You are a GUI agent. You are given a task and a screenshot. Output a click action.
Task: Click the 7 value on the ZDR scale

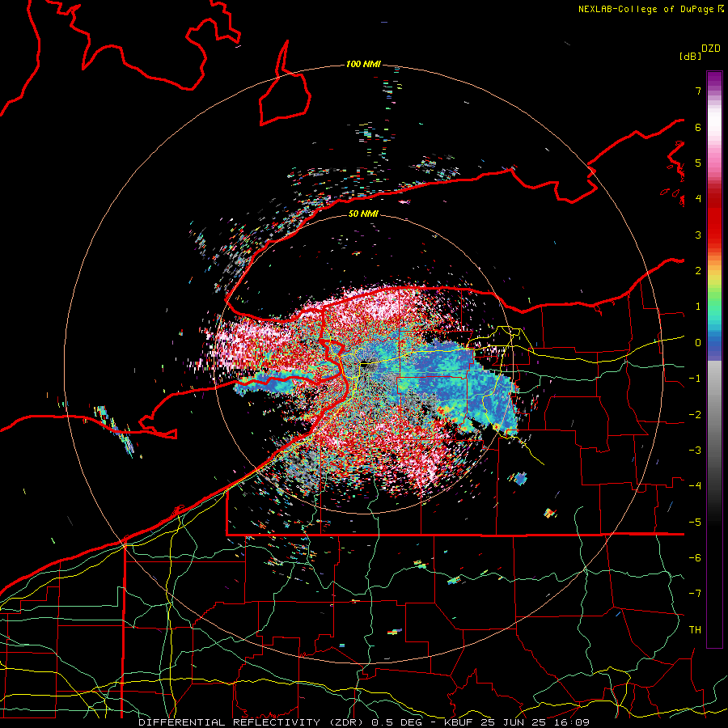click(698, 91)
